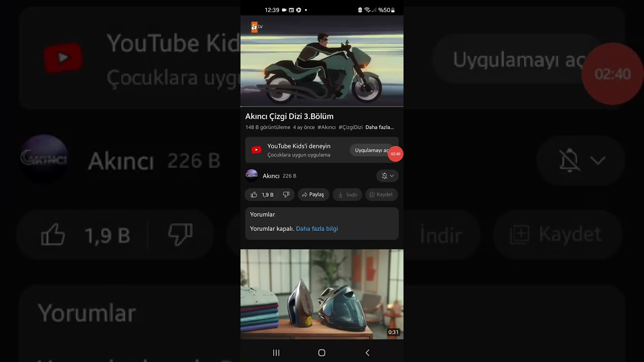Screen dimensions: 644x362
Task: Tap the battery %50 status indicator
Action: tap(387, 10)
